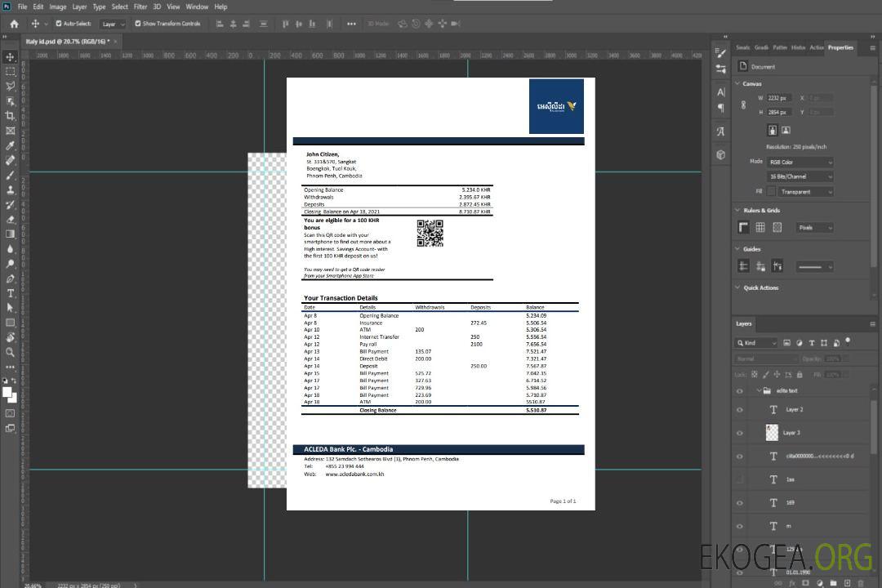This screenshot has width=882, height=588.
Task: Open the Auto-Select Layer dropdown
Action: pos(113,24)
